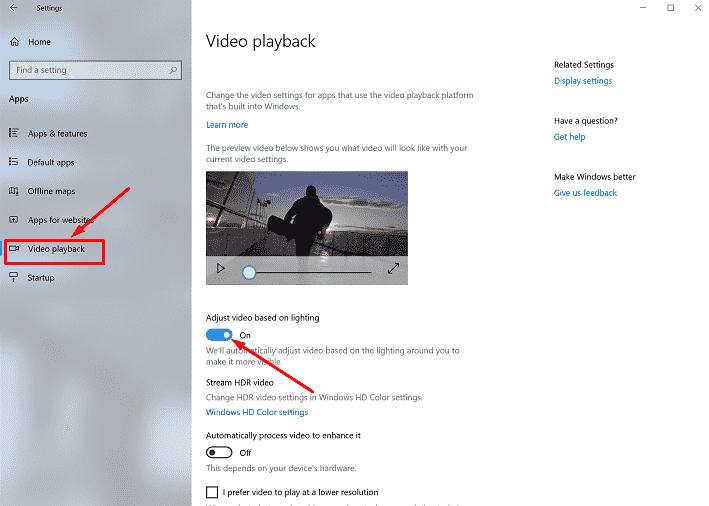Focus the Find a setting search box
709x506 pixels.
(95, 70)
